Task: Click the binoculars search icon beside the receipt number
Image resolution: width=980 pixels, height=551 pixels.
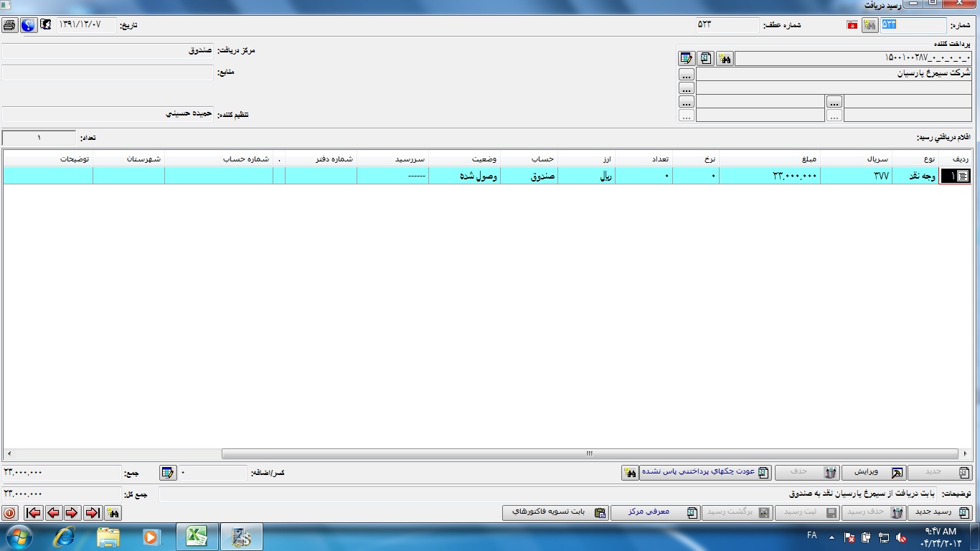Action: [870, 25]
